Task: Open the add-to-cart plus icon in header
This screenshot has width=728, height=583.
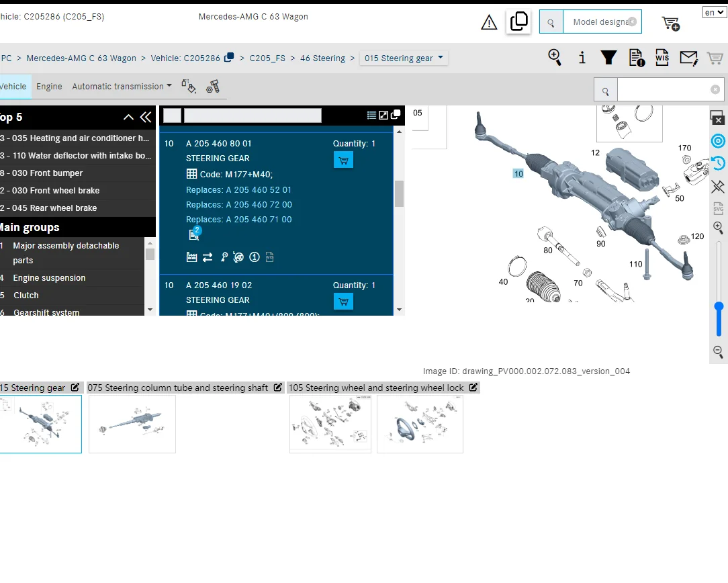Action: [671, 24]
